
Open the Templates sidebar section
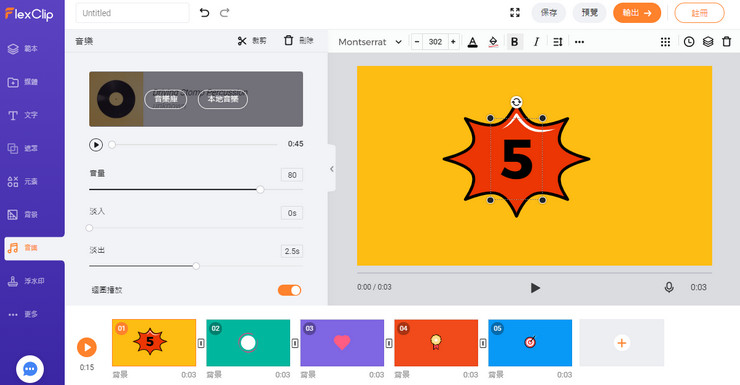[22, 49]
